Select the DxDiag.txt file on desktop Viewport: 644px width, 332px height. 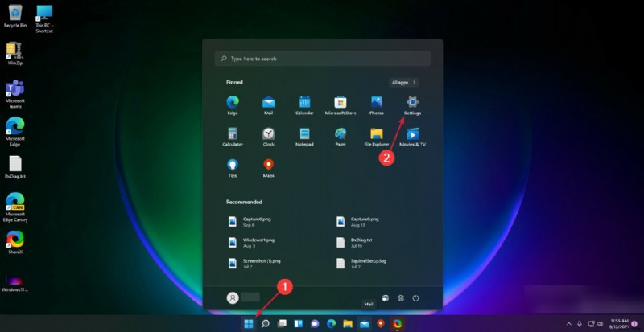tap(14, 167)
